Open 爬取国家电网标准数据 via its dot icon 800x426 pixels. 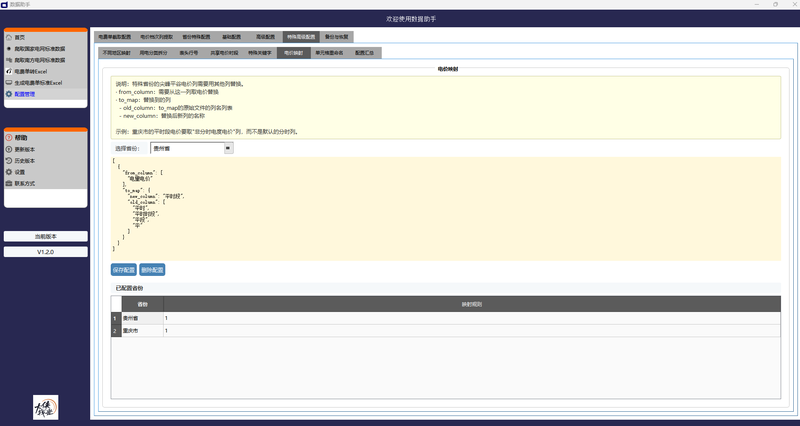[x=9, y=48]
